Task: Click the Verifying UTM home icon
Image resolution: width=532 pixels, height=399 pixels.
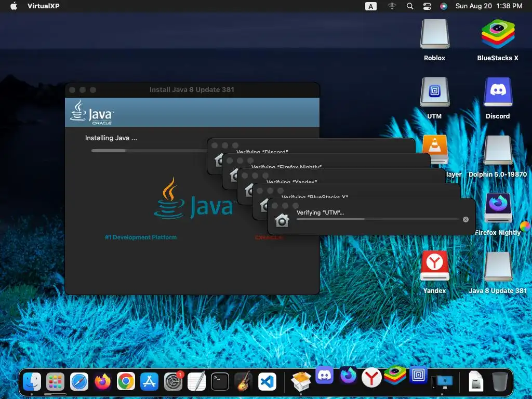Action: (x=282, y=220)
